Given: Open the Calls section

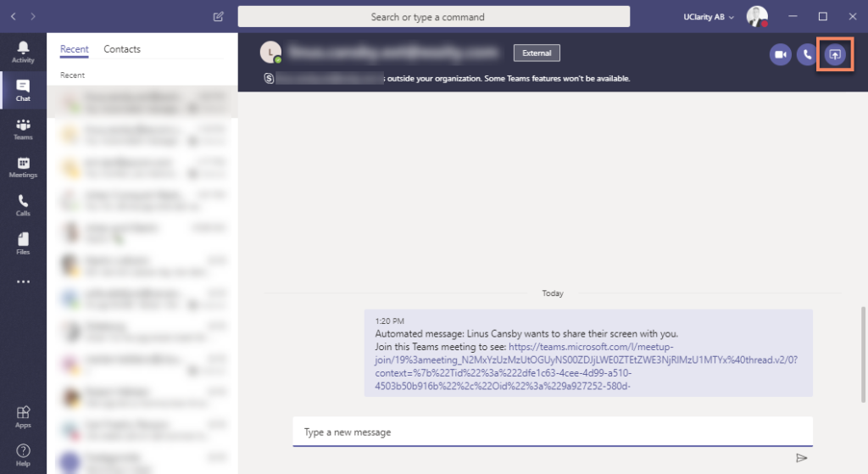Looking at the screenshot, I should point(23,205).
